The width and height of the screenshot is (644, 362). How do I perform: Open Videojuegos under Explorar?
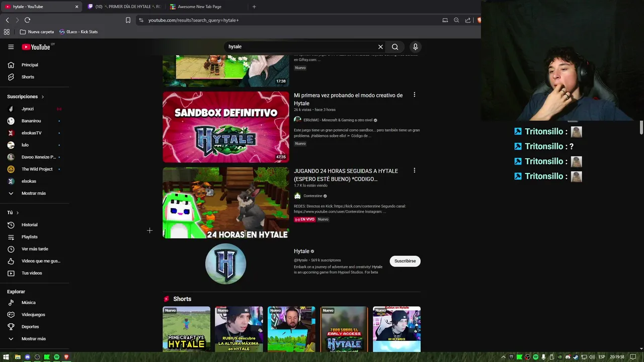(34, 315)
